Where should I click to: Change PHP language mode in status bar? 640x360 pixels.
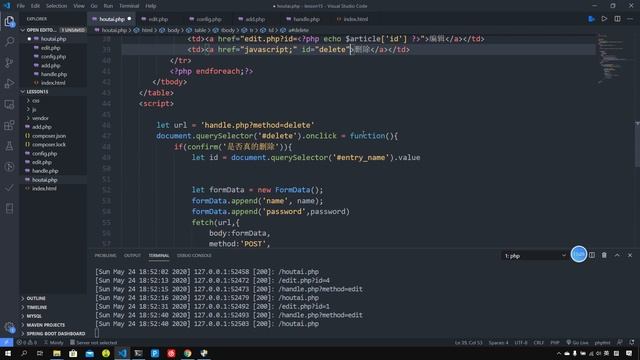click(x=555, y=342)
